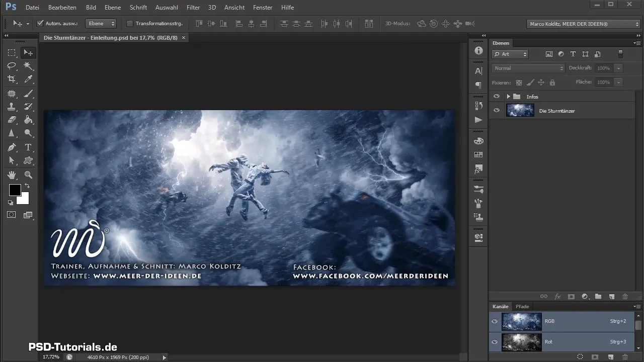Select the Brush tool
This screenshot has width=644, height=362.
coord(28,94)
